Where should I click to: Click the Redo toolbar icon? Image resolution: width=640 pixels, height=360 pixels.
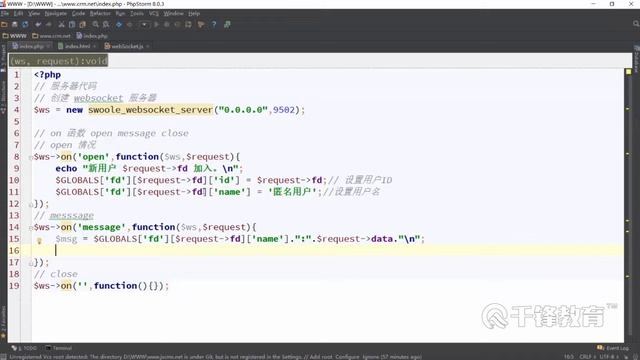pos(49,24)
